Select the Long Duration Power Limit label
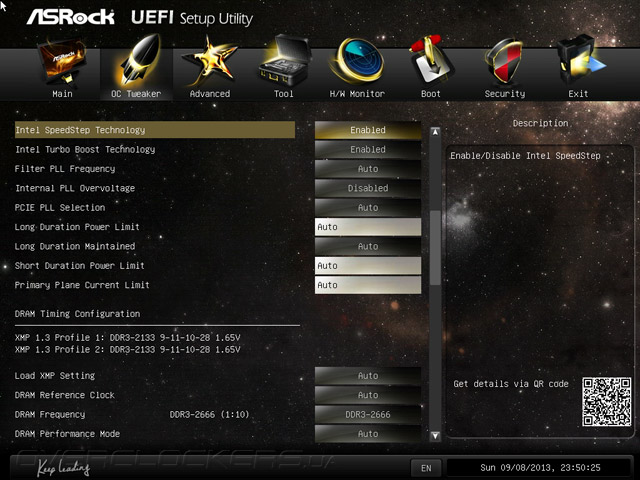This screenshot has height=480, width=640. coord(77,227)
